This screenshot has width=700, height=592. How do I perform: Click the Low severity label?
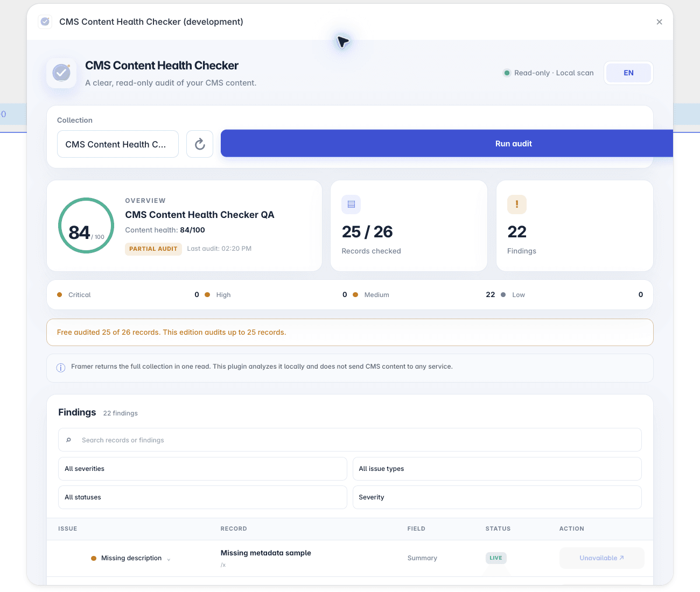click(519, 295)
